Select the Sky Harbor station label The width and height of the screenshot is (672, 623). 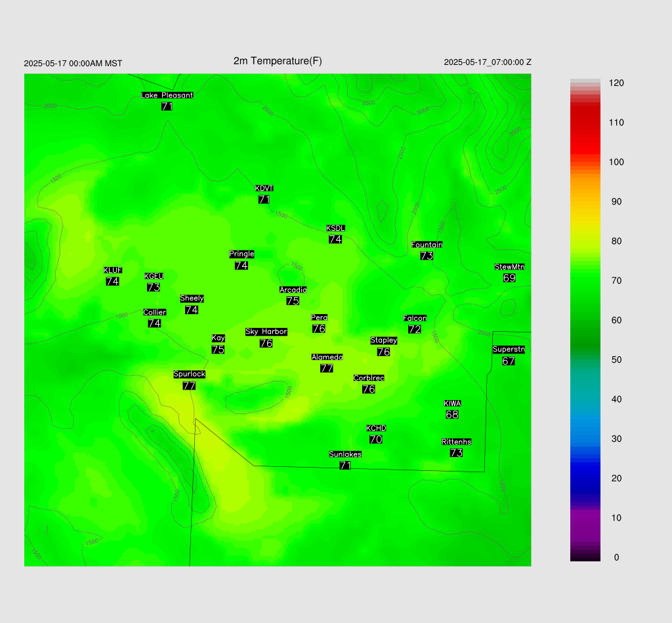pyautogui.click(x=266, y=332)
